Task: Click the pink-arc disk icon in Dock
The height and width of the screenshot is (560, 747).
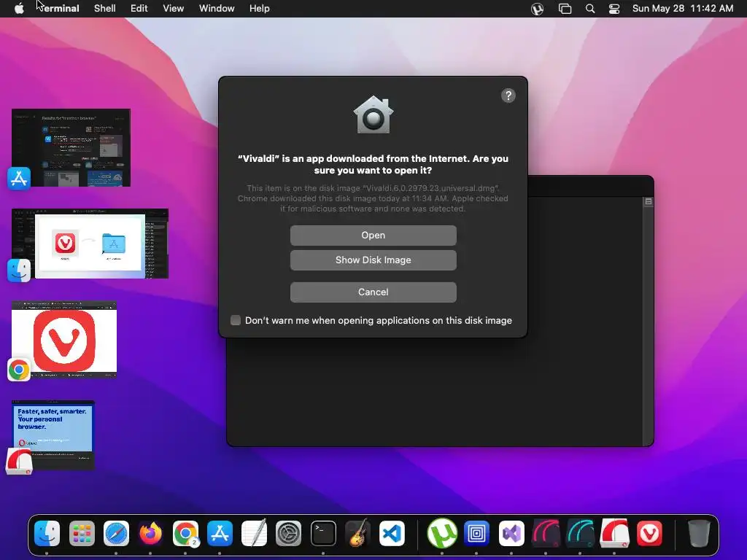Action: pos(546,533)
